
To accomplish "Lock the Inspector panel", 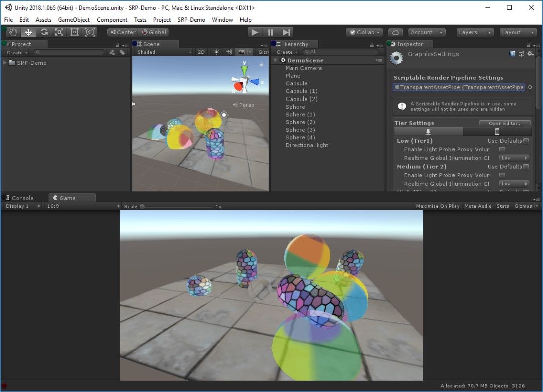I will [528, 45].
